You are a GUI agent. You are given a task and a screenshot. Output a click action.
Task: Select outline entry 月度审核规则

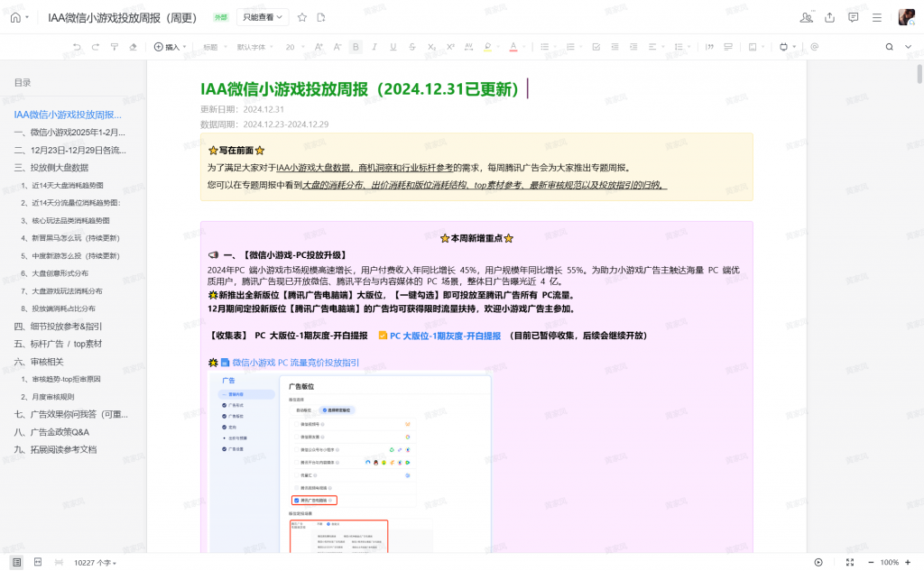(48, 397)
